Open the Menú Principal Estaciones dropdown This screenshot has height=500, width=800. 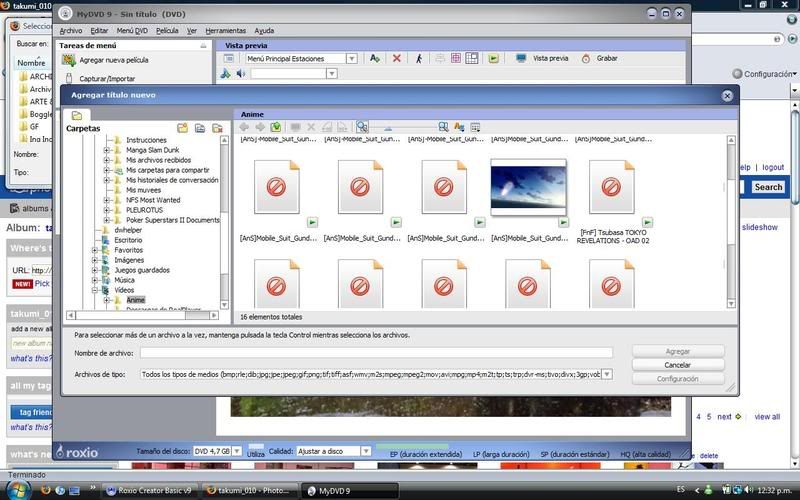click(352, 59)
